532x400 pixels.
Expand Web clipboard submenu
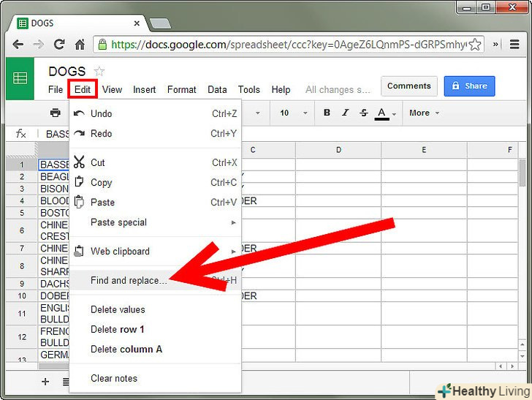click(x=155, y=252)
